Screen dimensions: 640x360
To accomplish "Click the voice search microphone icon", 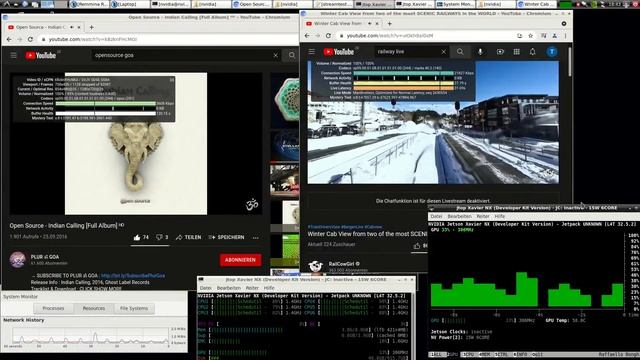I will (480, 52).
